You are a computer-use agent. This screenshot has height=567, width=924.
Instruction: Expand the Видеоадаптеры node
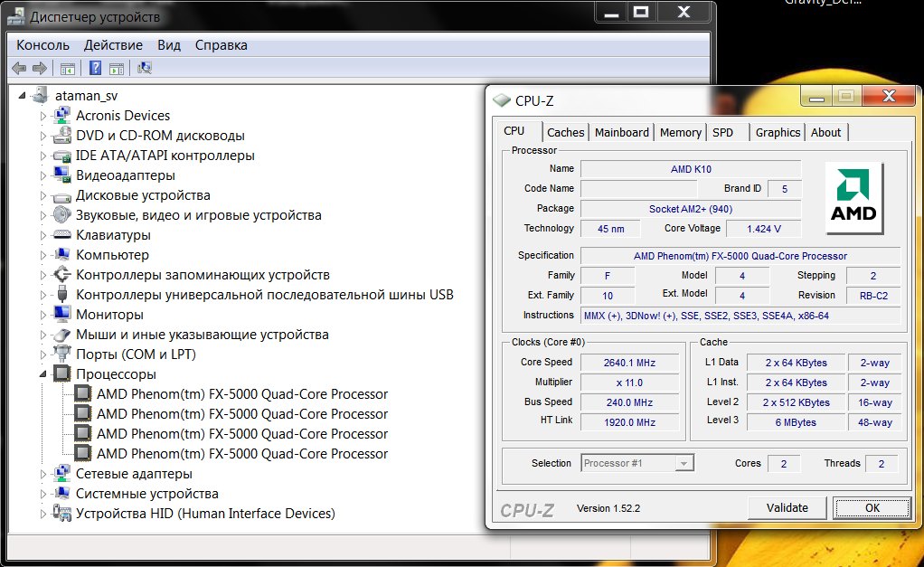43,175
